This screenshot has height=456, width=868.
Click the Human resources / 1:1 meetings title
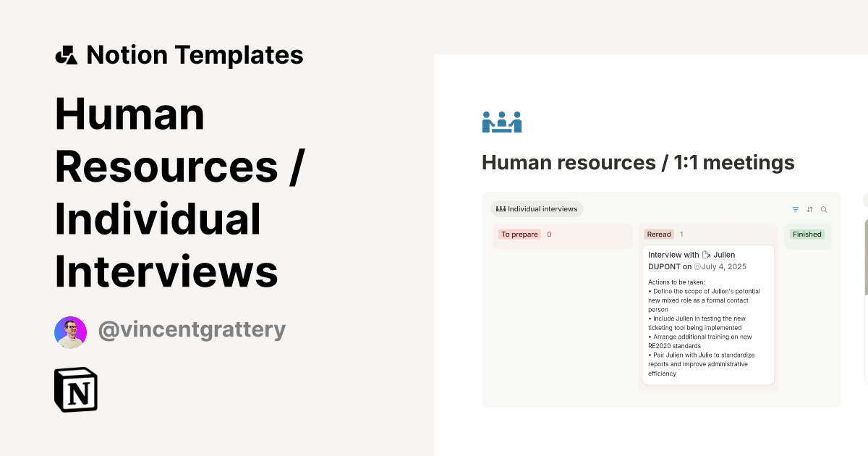638,162
